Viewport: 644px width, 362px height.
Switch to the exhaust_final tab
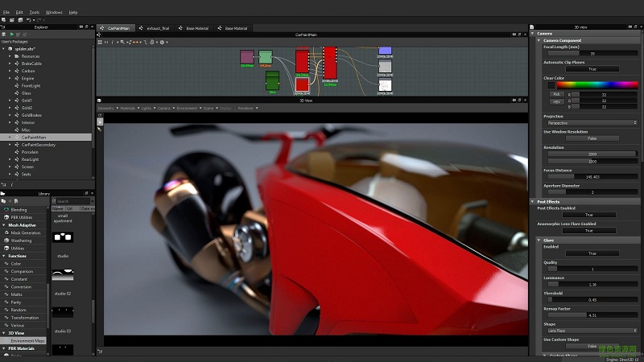tap(158, 28)
